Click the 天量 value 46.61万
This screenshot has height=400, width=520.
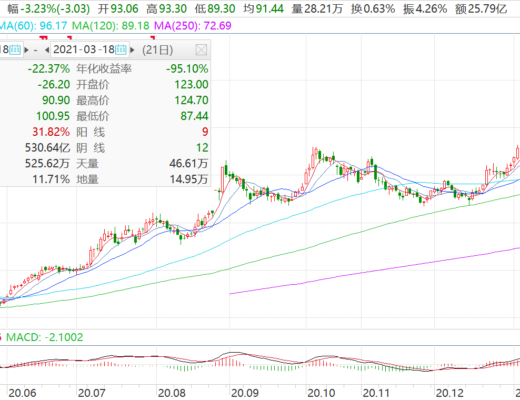[x=189, y=163]
